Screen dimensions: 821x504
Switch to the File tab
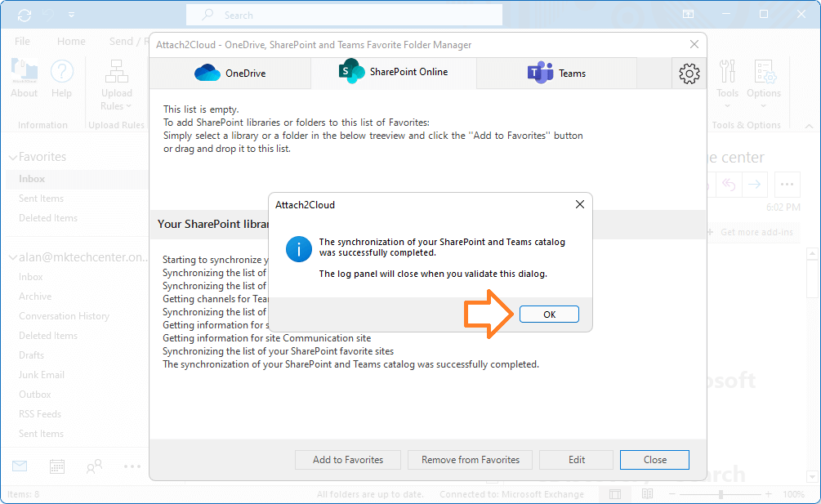click(20, 40)
